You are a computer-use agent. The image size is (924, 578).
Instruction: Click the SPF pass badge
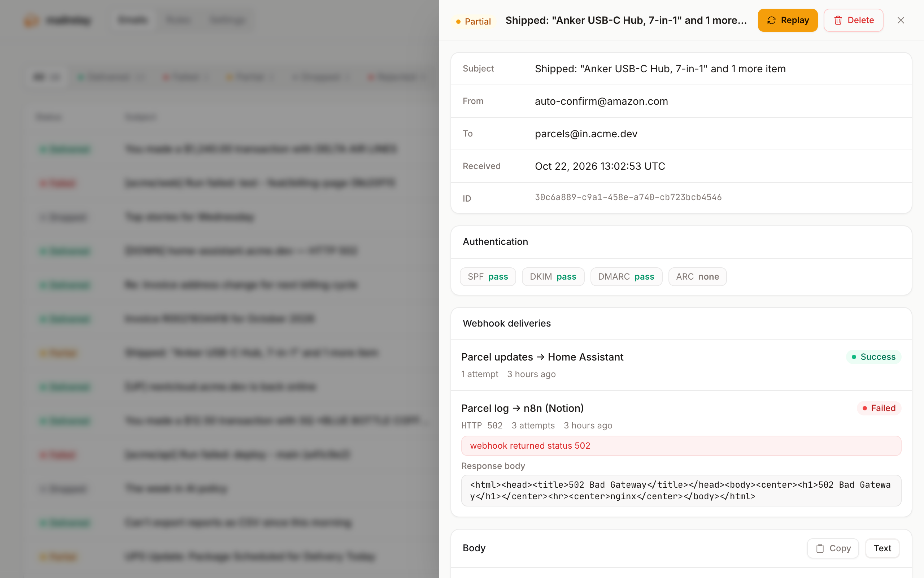(x=488, y=277)
